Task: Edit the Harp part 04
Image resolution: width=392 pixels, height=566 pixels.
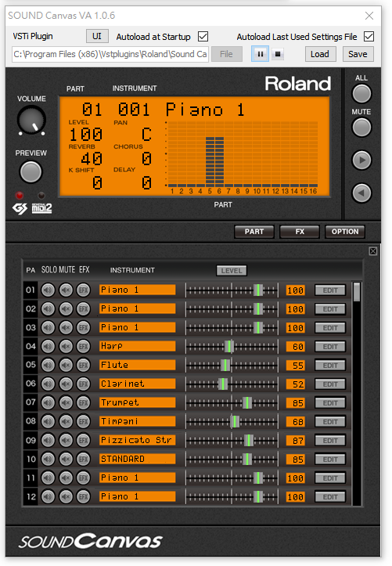Action: click(x=330, y=347)
